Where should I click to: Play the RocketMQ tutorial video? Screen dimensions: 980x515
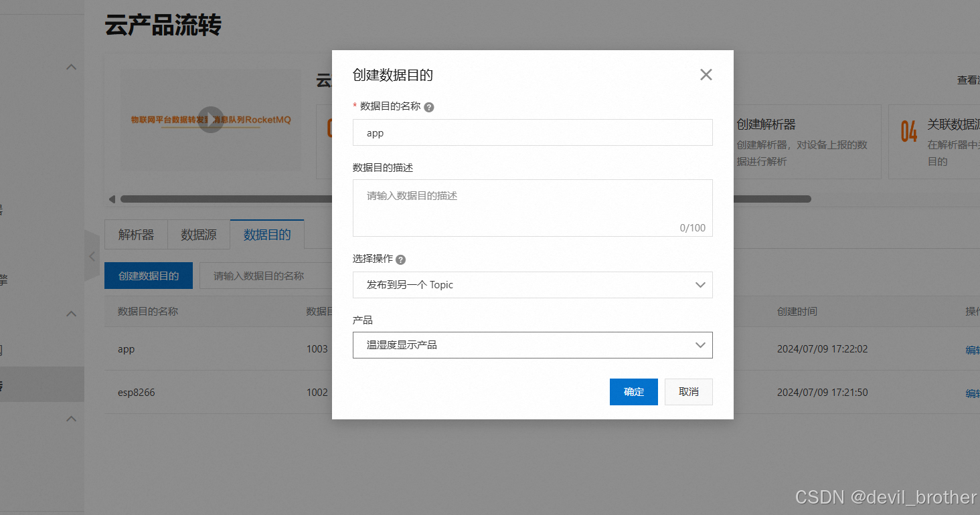click(x=210, y=118)
